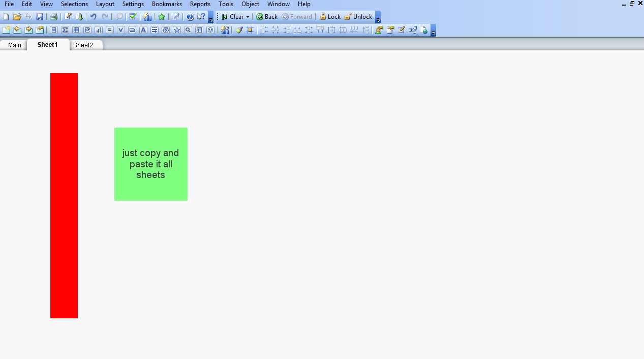Screen dimensions: 644x359
Task: Expand the Clear button dropdown arrow
Action: point(248,17)
